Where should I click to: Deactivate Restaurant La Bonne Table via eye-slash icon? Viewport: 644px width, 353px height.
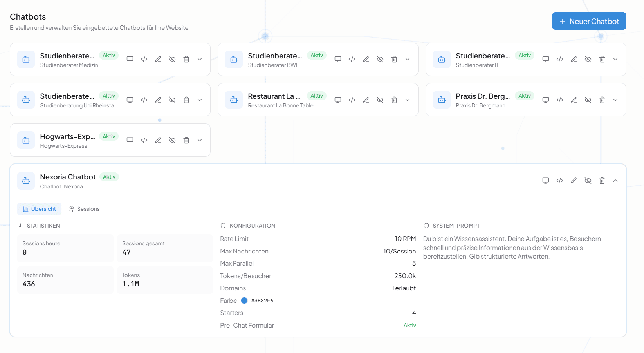click(x=380, y=100)
